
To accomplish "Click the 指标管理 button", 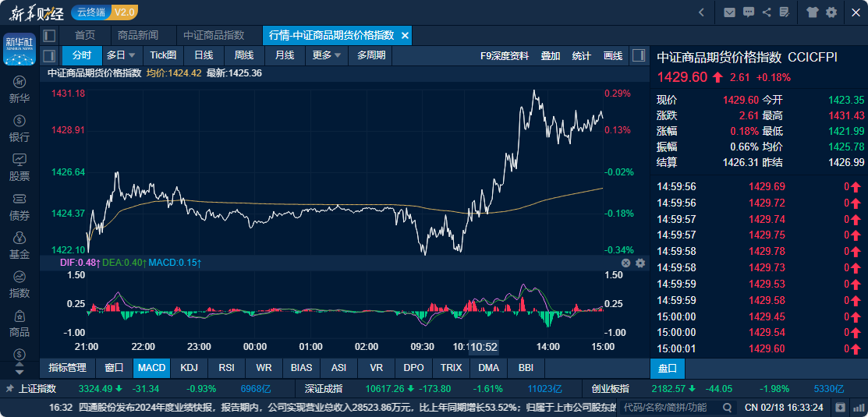I will click(x=67, y=367).
